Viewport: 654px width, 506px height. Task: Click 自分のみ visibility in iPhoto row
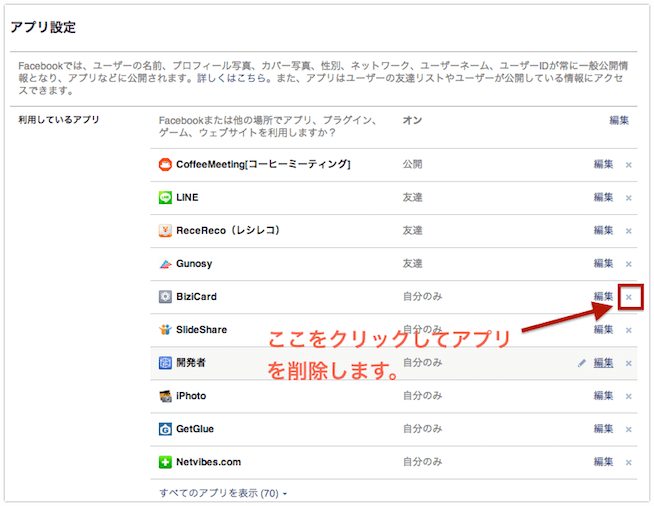(x=423, y=395)
